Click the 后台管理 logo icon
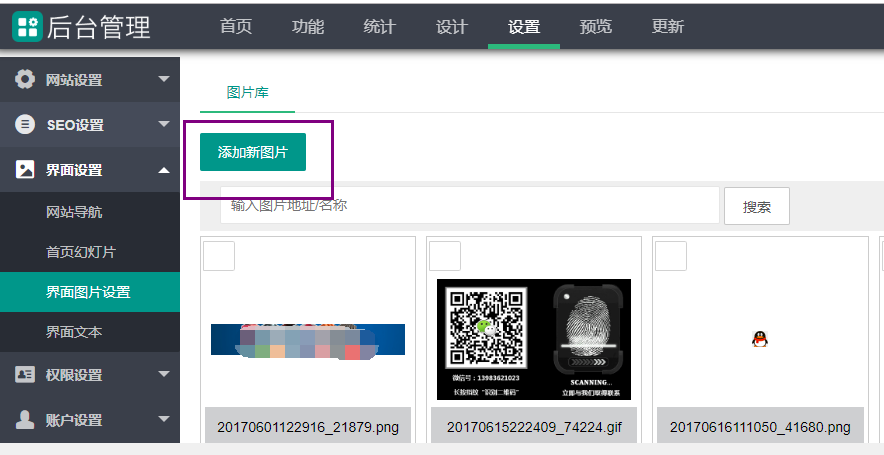 click(27, 26)
